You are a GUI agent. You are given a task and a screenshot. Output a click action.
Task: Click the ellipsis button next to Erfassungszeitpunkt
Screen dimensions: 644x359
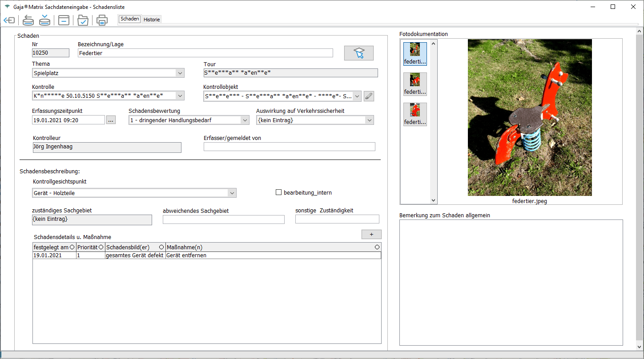coord(111,120)
